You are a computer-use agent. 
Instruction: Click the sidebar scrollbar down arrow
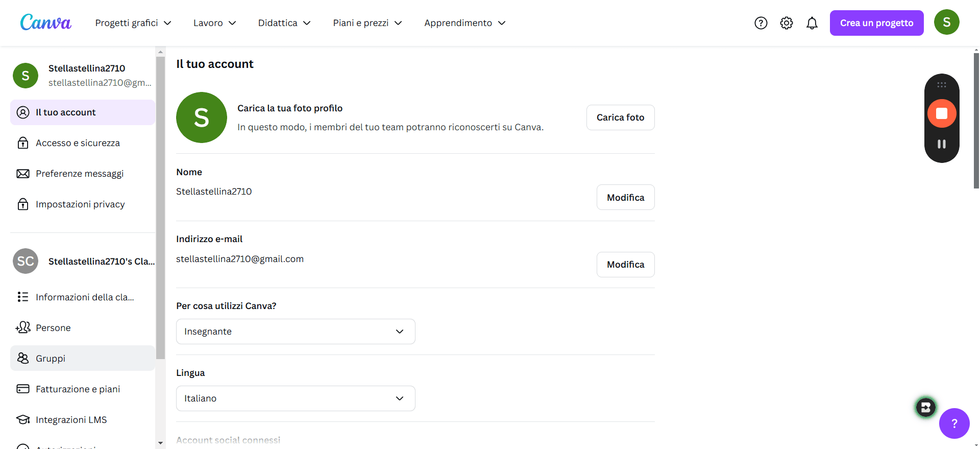point(160,443)
